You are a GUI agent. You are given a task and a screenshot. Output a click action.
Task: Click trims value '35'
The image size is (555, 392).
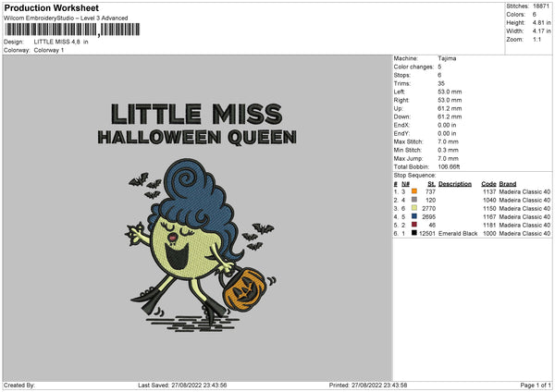pos(441,83)
